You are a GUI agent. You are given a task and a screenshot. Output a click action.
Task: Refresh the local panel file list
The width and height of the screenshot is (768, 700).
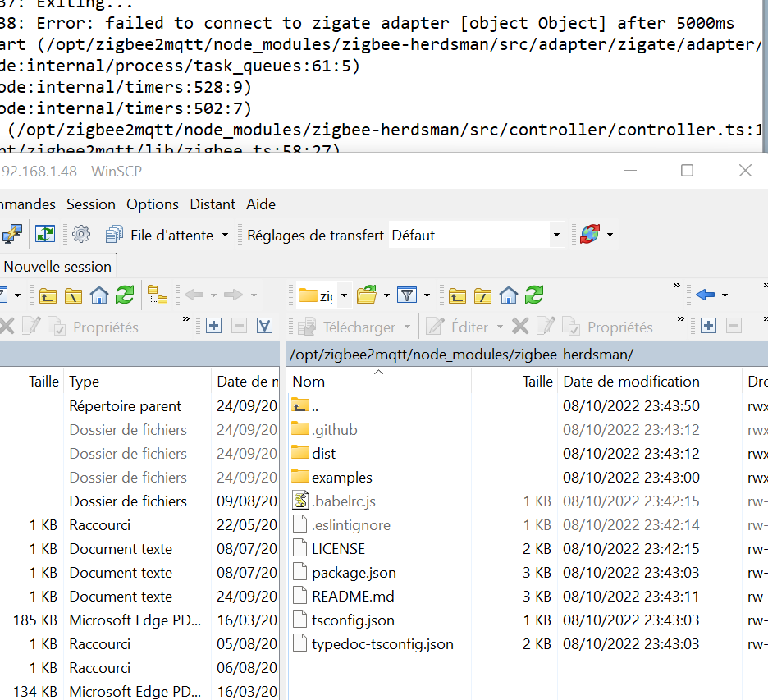(125, 295)
